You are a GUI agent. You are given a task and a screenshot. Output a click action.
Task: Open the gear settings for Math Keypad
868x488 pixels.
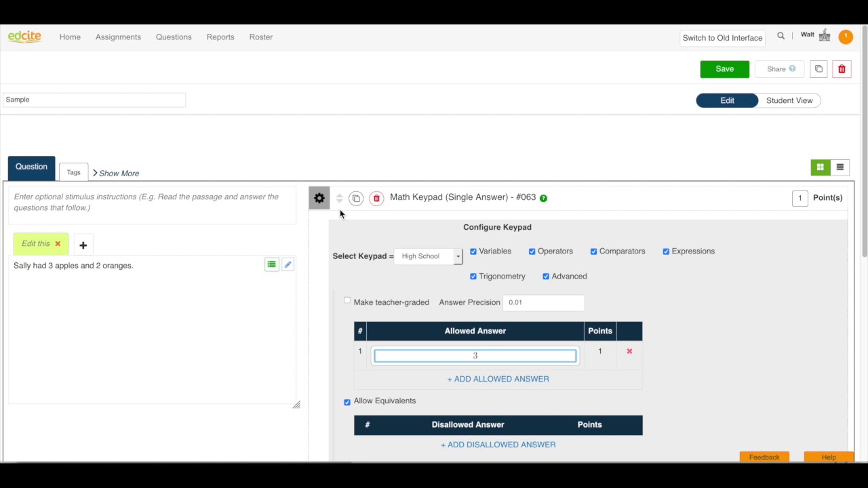pos(319,198)
